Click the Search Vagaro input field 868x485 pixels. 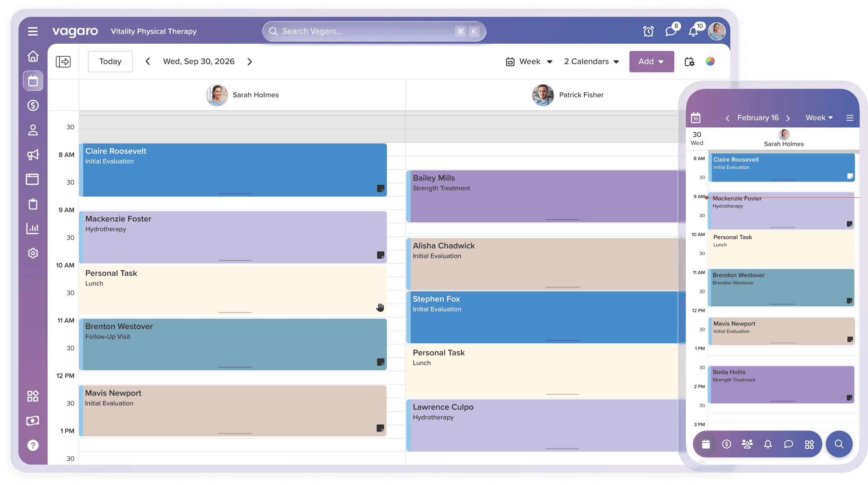pos(364,32)
